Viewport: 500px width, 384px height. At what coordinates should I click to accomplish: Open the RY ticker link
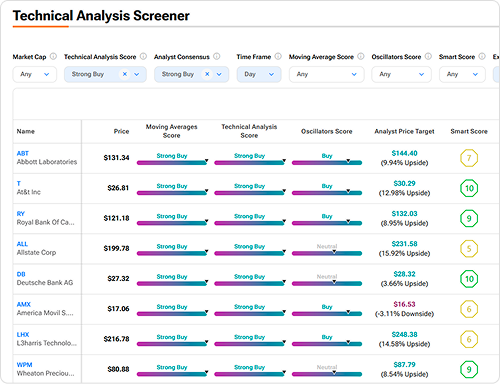pyautogui.click(x=21, y=214)
